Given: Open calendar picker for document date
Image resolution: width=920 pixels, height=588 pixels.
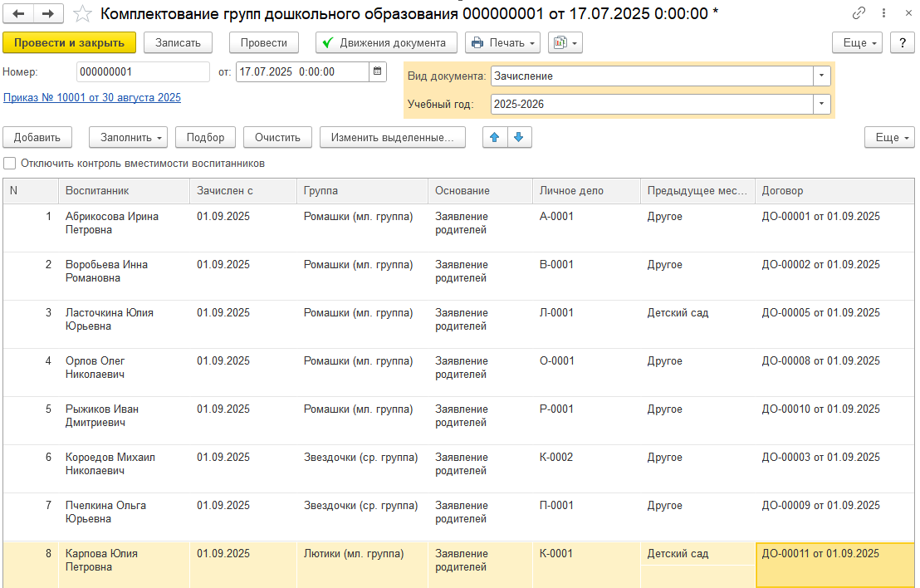Looking at the screenshot, I should pos(379,72).
